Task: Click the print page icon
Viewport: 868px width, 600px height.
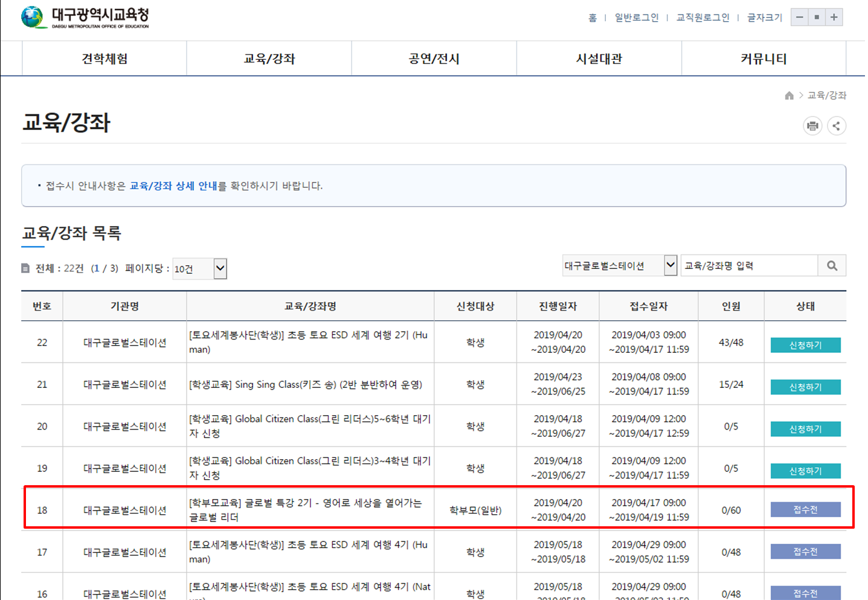Action: (x=812, y=126)
